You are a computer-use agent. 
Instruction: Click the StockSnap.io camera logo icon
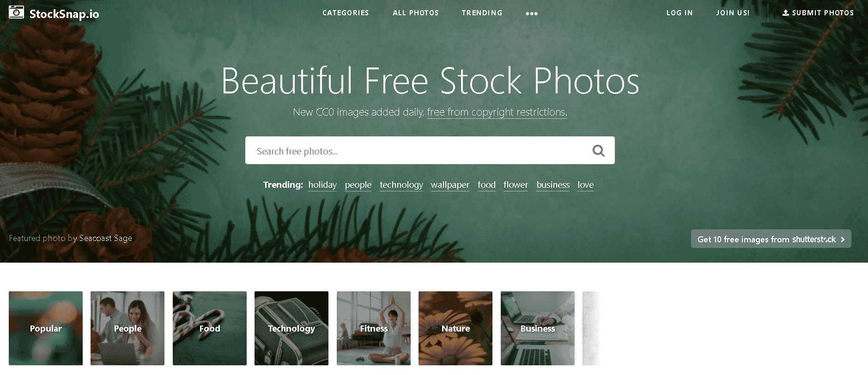[16, 12]
